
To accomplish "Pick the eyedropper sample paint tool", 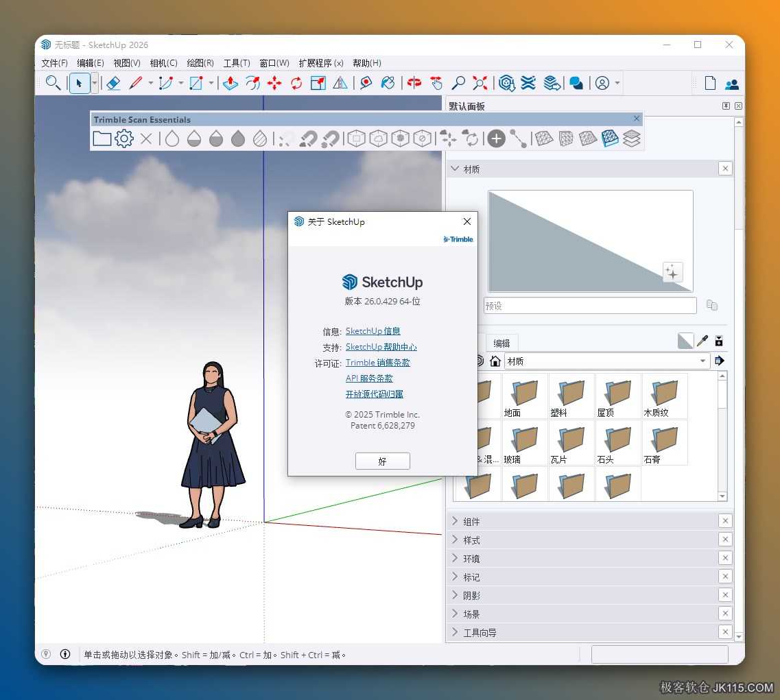I will click(x=702, y=341).
